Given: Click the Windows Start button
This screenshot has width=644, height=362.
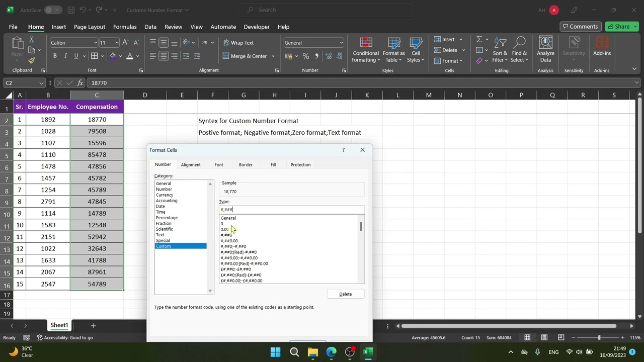Looking at the screenshot, I should [x=275, y=352].
